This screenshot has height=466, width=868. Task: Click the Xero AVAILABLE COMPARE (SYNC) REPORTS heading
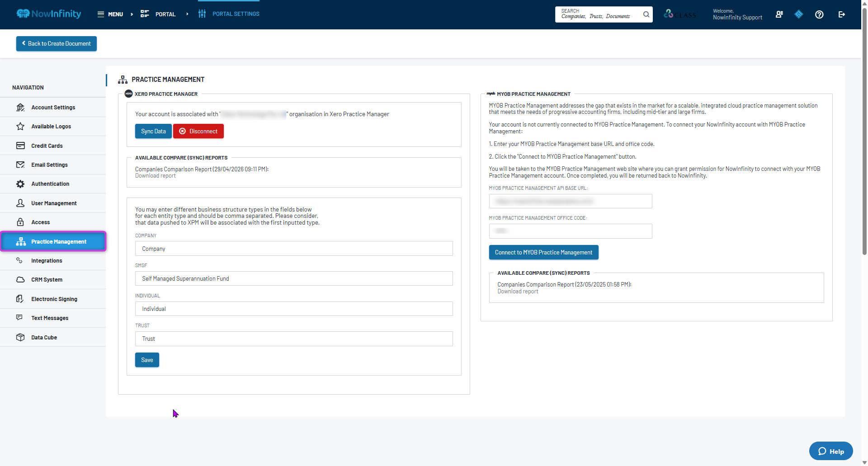coord(181,158)
